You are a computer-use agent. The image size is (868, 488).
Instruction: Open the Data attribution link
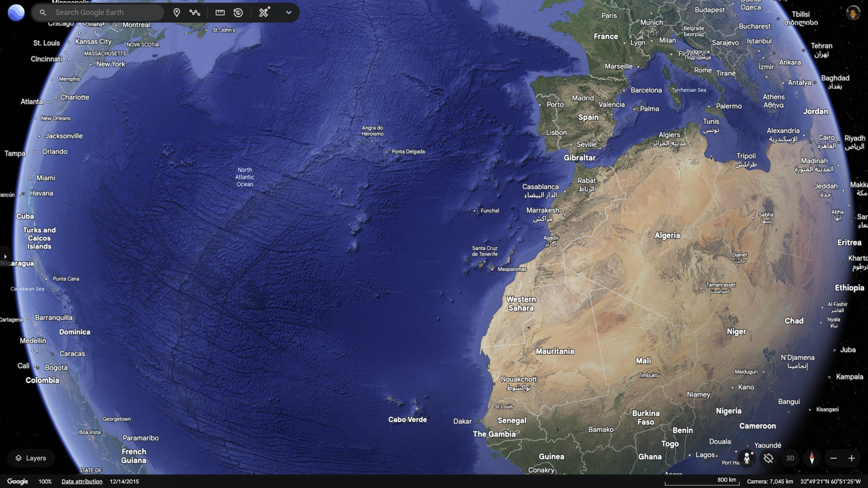point(82,482)
